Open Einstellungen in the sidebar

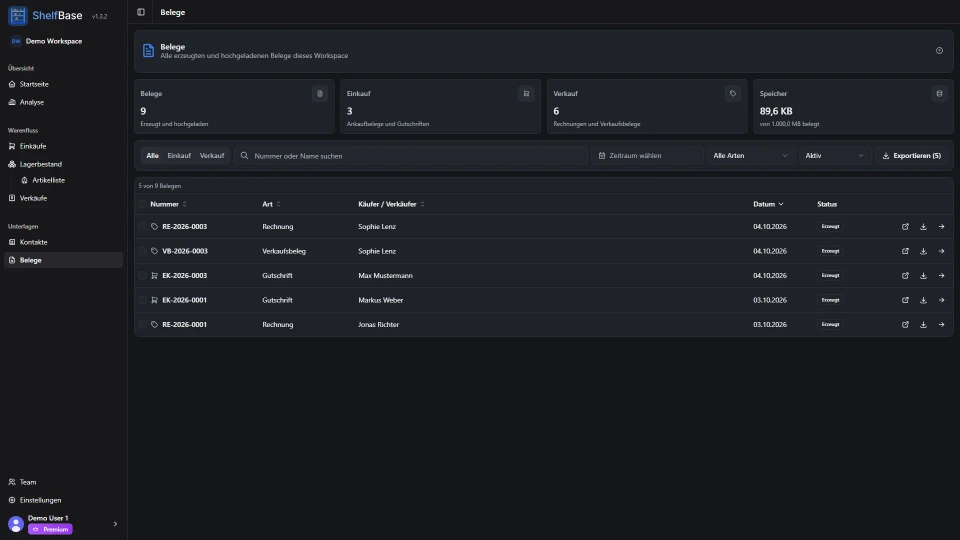point(63,500)
